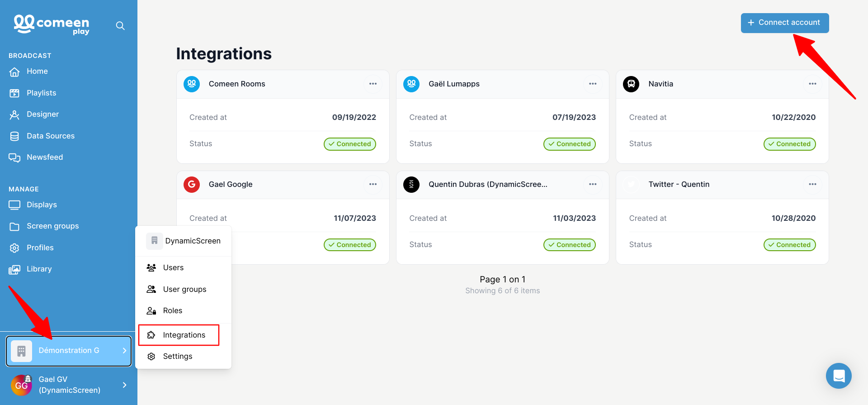Viewport: 868px width, 405px height.
Task: Click Connected badge on Comeen Rooms
Action: pos(350,144)
